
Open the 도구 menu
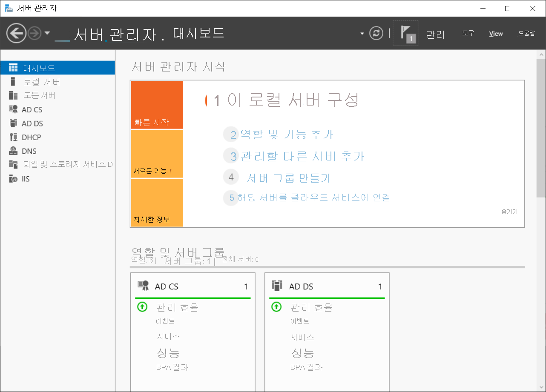pyautogui.click(x=468, y=33)
